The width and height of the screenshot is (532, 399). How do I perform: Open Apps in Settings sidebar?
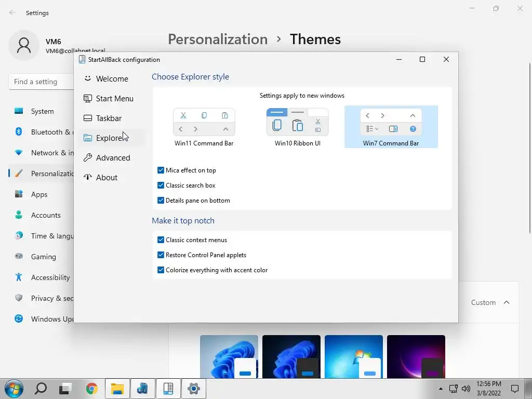point(41,194)
